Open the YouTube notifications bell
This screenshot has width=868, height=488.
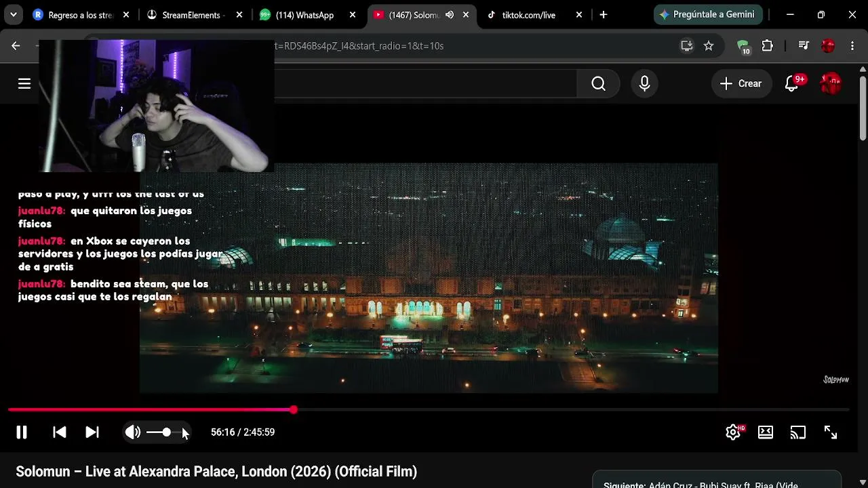(791, 83)
